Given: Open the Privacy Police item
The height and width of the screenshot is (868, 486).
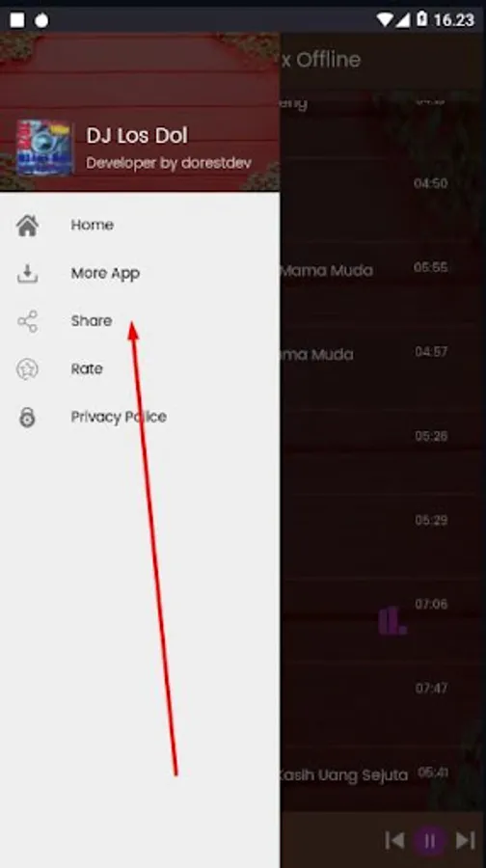Looking at the screenshot, I should pos(140,417).
